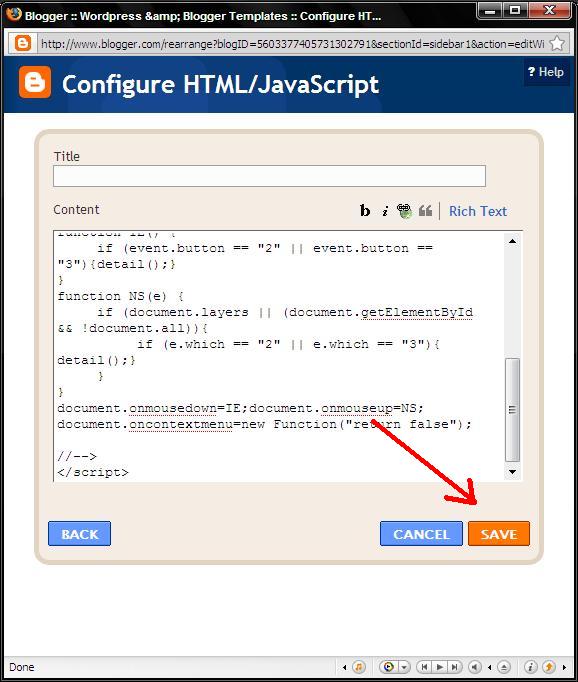The image size is (578, 682).
Task: Apply blockquote formatting
Action: [425, 211]
